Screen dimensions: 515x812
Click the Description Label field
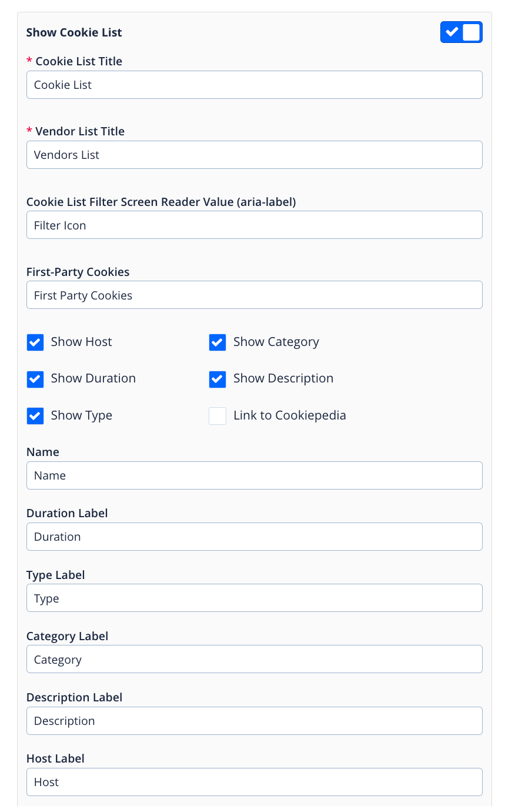[254, 721]
